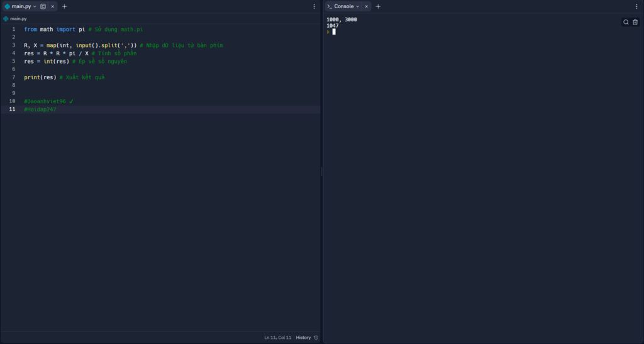Click the 'res = int(res)' code

(47, 61)
